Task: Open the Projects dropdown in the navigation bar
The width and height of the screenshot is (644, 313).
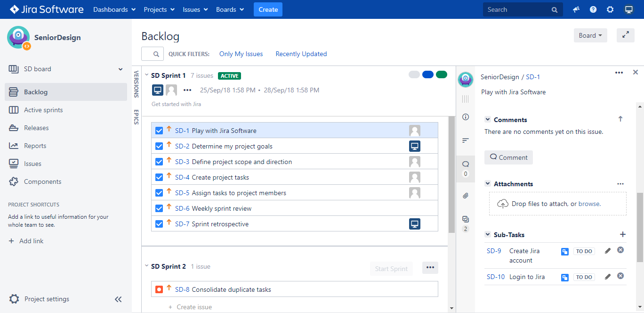Action: tap(159, 9)
